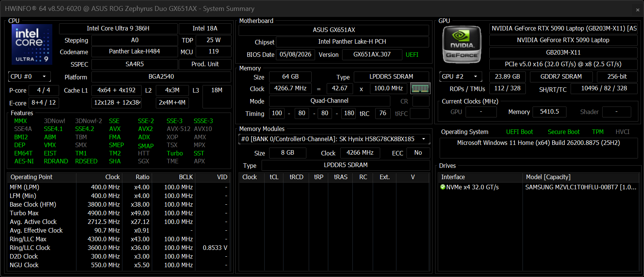This screenshot has height=277, width=644.
Task: Click the PCIe v5.0 x16 link field
Action: (563, 64)
